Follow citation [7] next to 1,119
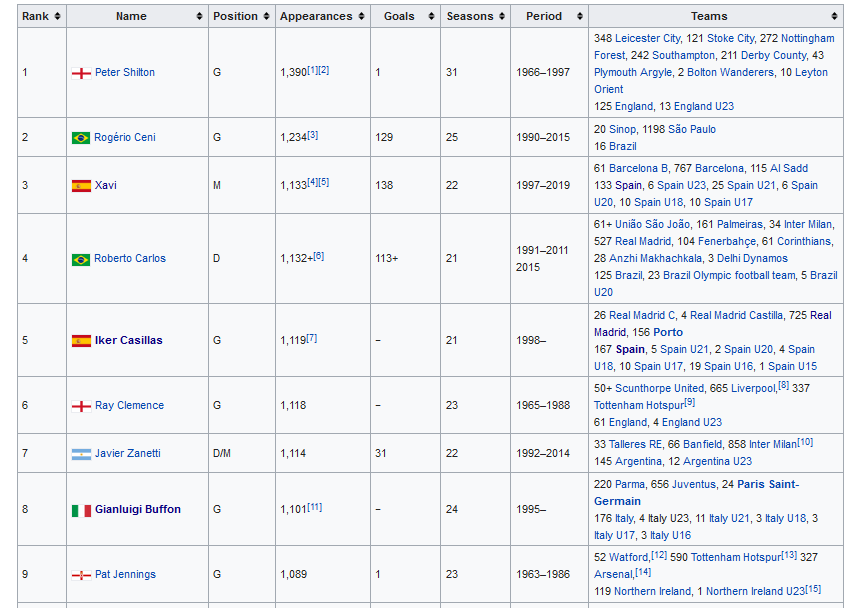The width and height of the screenshot is (850, 608). [312, 338]
